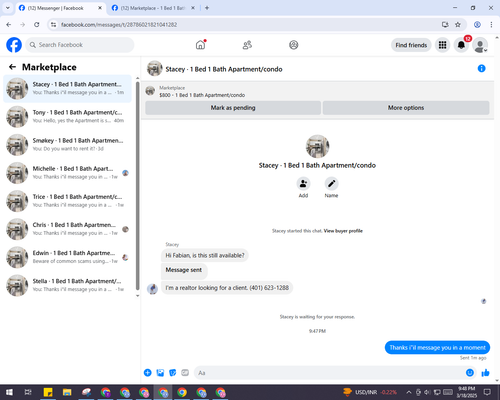Open Chrome profile icon

pos(477,24)
